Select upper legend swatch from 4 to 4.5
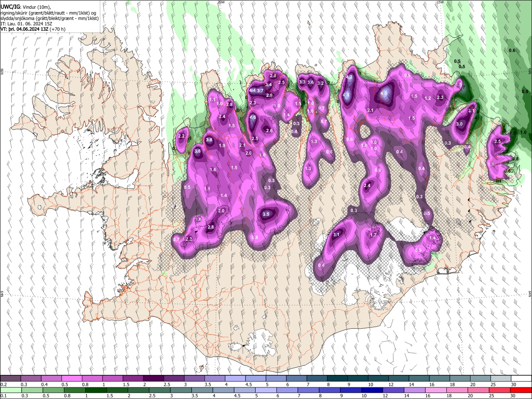Viewport: 532px width, 399px height. 235,379
